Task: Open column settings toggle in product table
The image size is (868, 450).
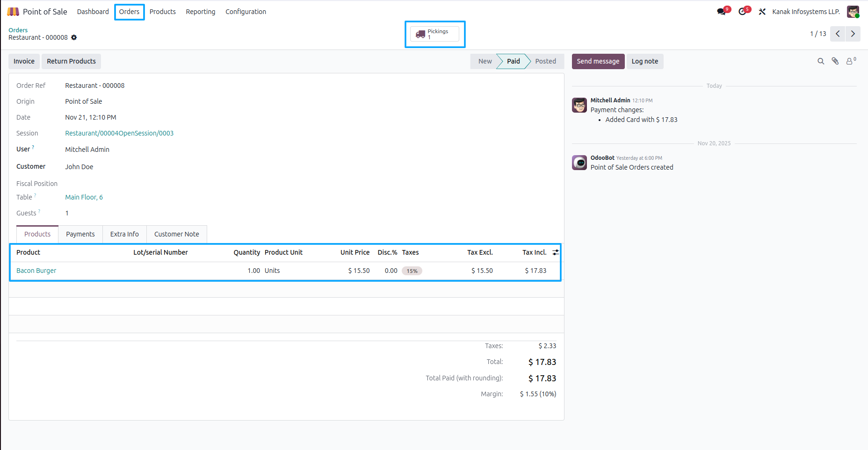Action: pyautogui.click(x=556, y=252)
